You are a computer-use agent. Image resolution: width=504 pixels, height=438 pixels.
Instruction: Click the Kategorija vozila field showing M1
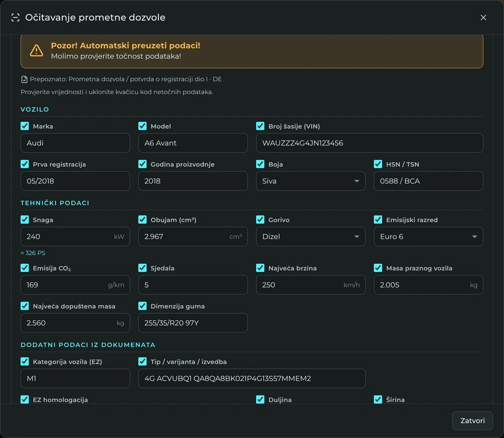75,378
